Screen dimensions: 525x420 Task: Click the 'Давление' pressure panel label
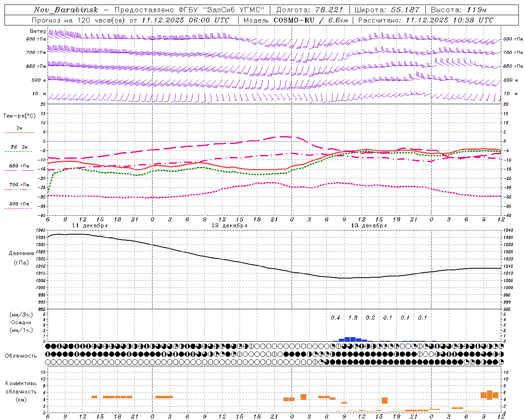pos(21,253)
